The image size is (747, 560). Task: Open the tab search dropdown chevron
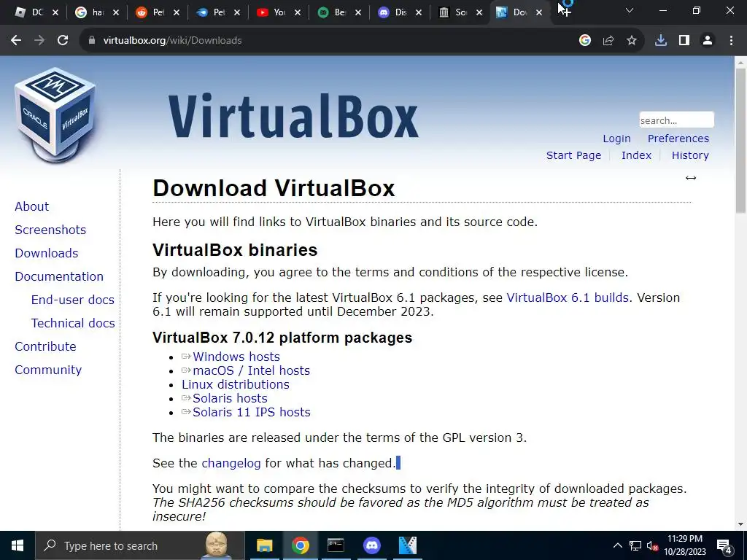pyautogui.click(x=630, y=10)
